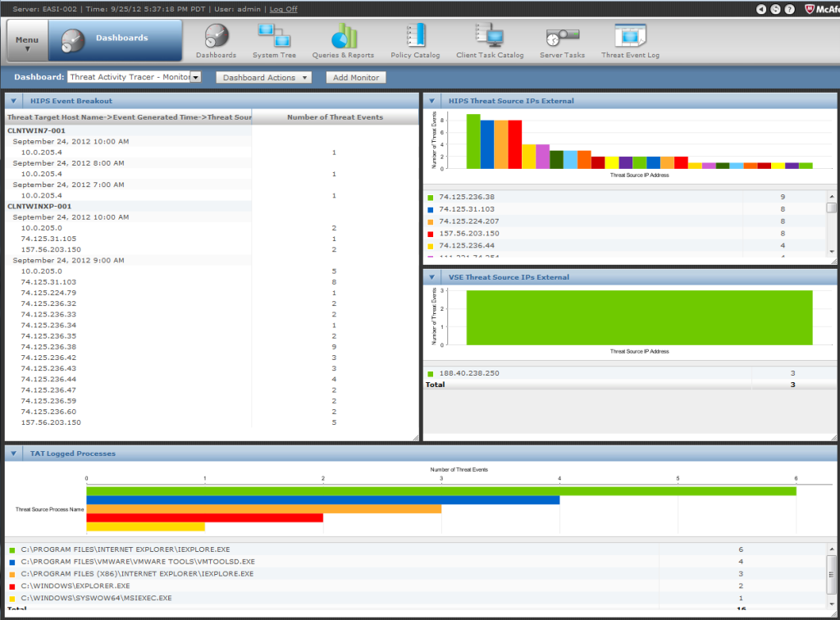Screen dimensions: 840x620
Task: Click the Log Off link
Action: [283, 9]
